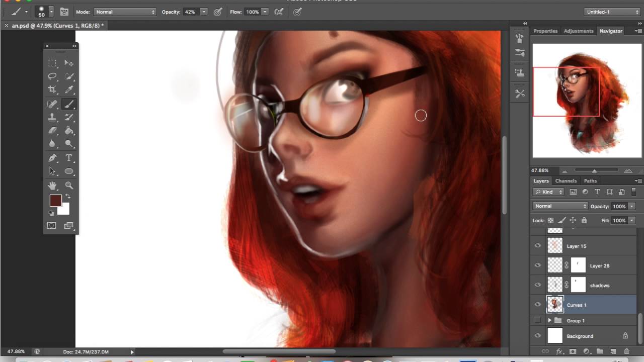644x362 pixels.
Task: Toggle pressure for opacity icon
Action: point(218,12)
